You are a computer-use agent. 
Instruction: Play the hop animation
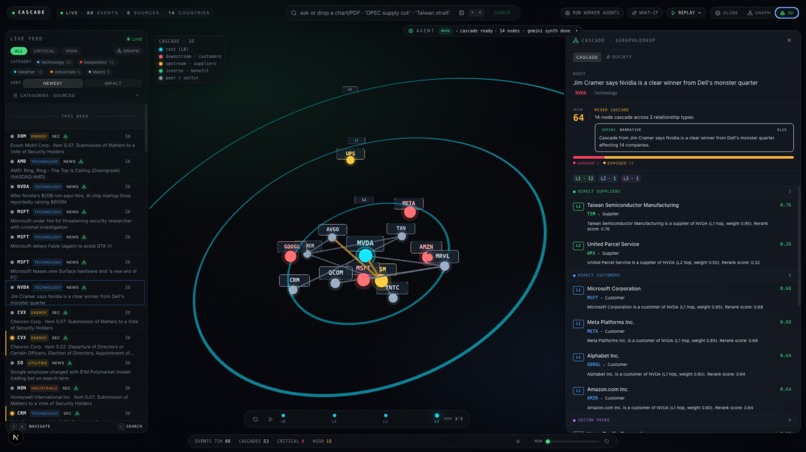[271, 419]
